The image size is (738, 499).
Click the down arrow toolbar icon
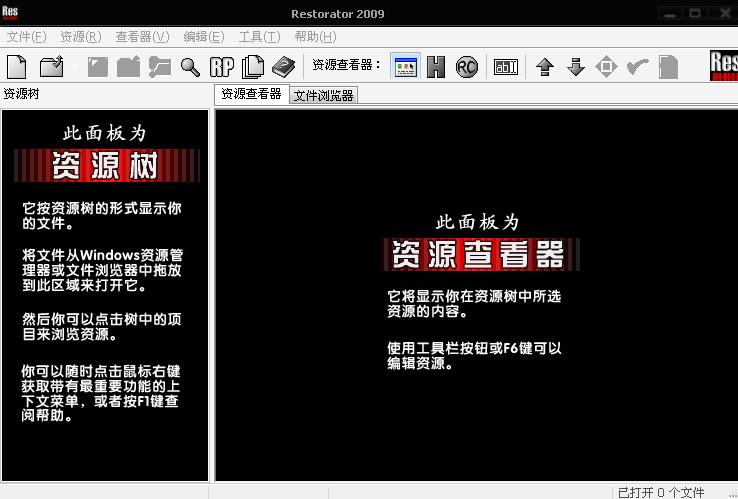576,67
